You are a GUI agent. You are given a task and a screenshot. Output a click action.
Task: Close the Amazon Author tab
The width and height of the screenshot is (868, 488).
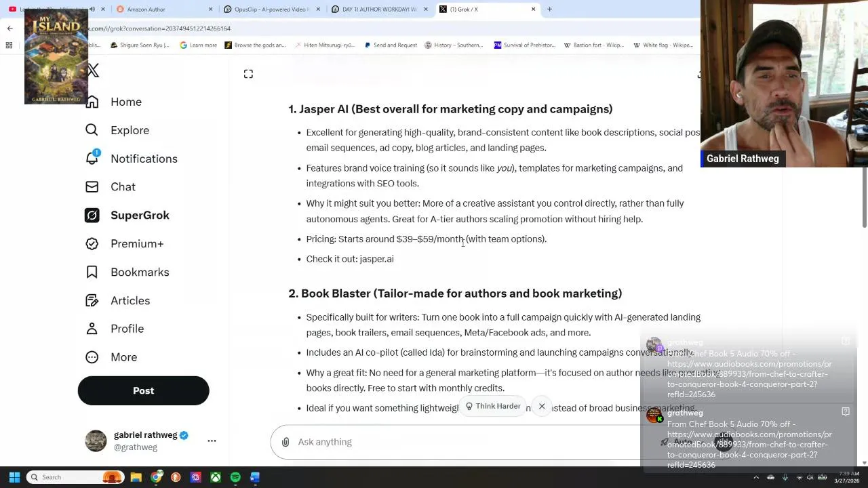(210, 9)
